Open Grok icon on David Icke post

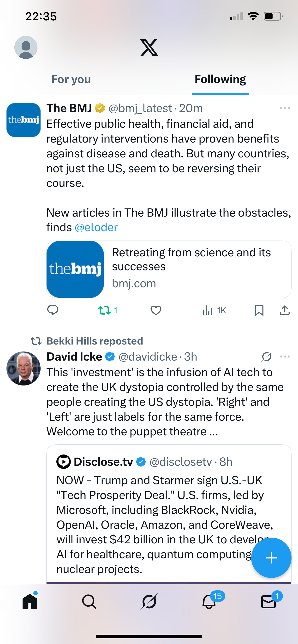(267, 356)
